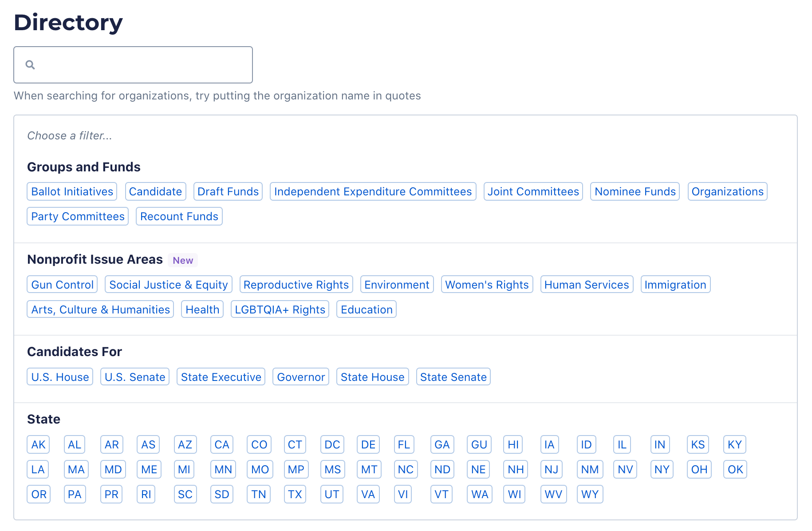Select the MN state tag
The width and height of the screenshot is (812, 531).
(223, 469)
